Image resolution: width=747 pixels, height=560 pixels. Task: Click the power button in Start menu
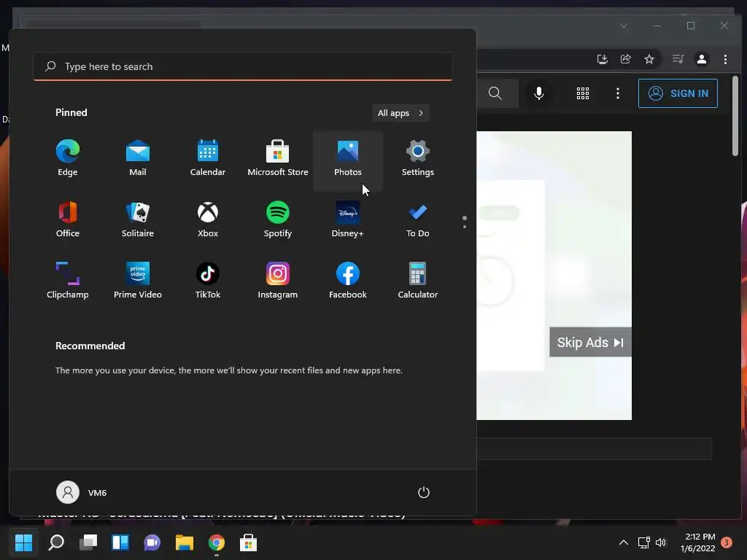click(x=424, y=492)
